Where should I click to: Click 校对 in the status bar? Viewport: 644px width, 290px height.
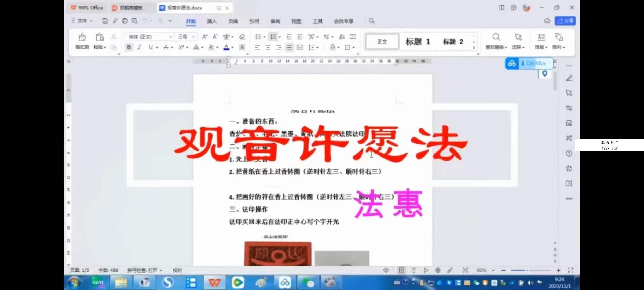pos(177,270)
